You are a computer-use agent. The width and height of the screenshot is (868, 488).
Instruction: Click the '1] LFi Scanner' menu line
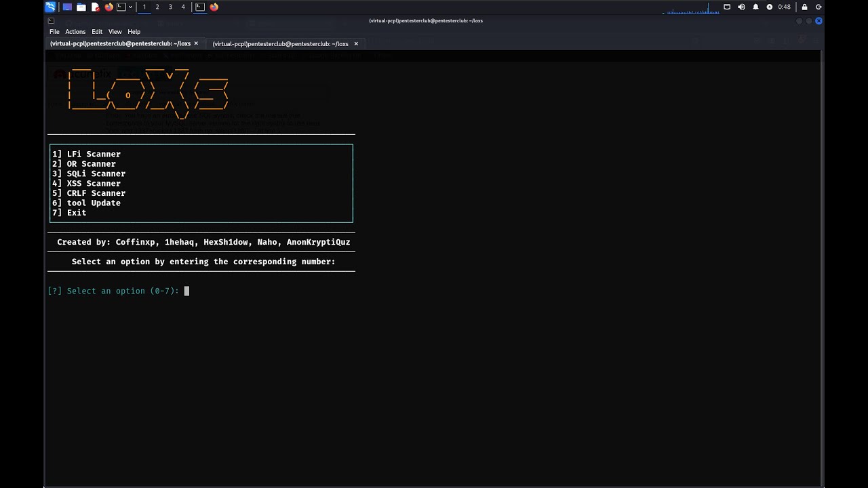[86, 154]
